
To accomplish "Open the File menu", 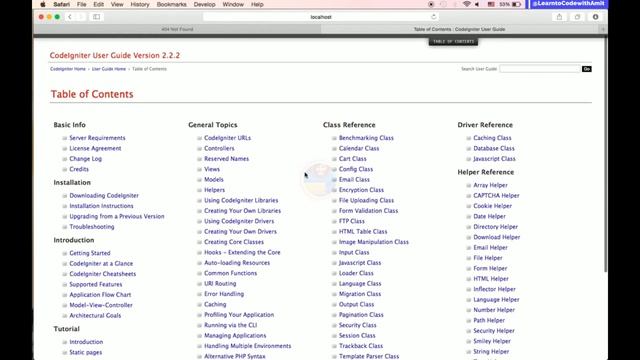I will point(82,4).
